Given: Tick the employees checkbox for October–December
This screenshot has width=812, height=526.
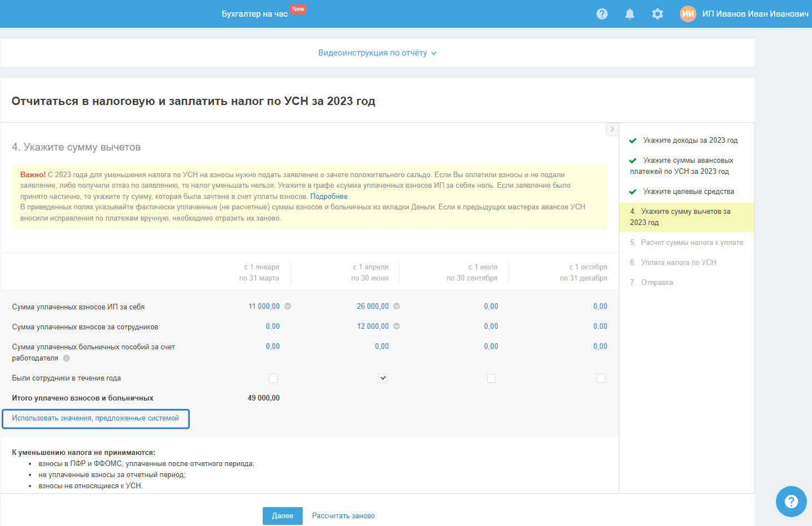Looking at the screenshot, I should point(601,378).
